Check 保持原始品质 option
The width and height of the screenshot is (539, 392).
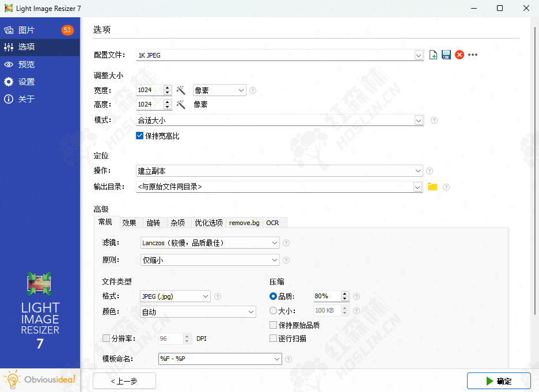pyautogui.click(x=274, y=325)
